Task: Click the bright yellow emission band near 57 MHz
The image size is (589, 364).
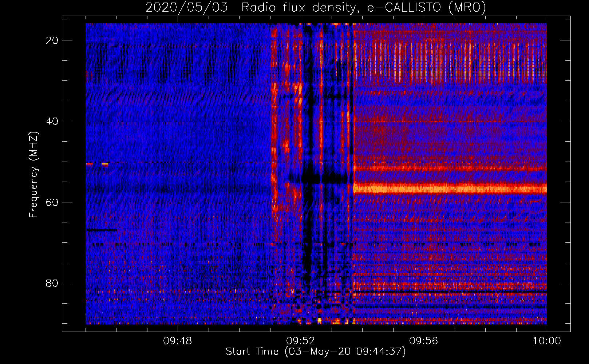Action: click(x=450, y=189)
